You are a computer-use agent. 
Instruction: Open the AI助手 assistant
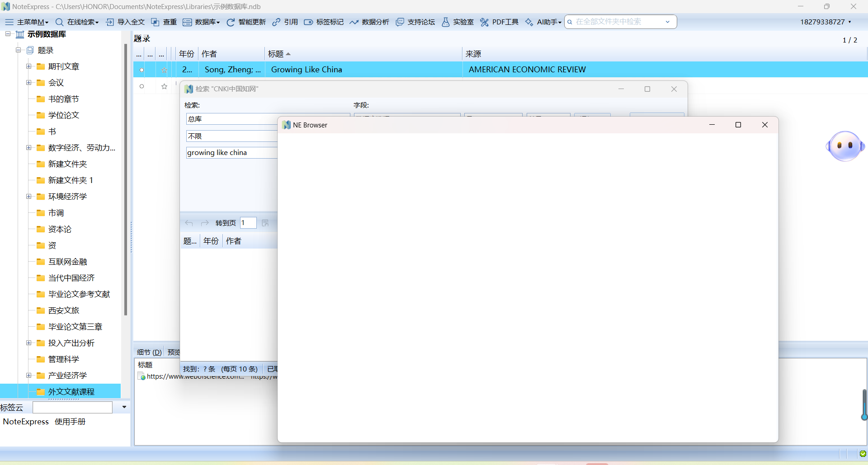pos(544,22)
